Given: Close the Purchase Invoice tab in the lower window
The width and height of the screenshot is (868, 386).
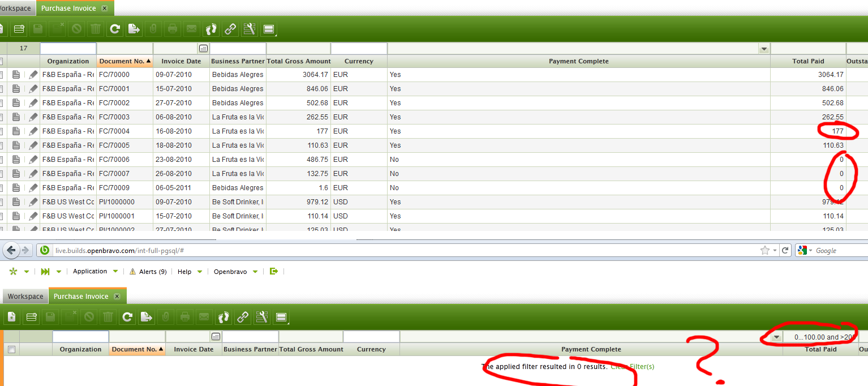Looking at the screenshot, I should 117,297.
